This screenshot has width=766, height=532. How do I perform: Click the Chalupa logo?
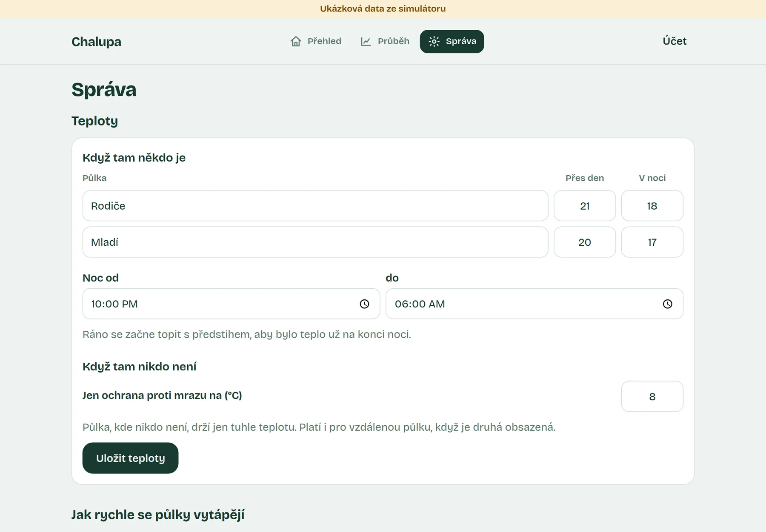[x=96, y=42]
